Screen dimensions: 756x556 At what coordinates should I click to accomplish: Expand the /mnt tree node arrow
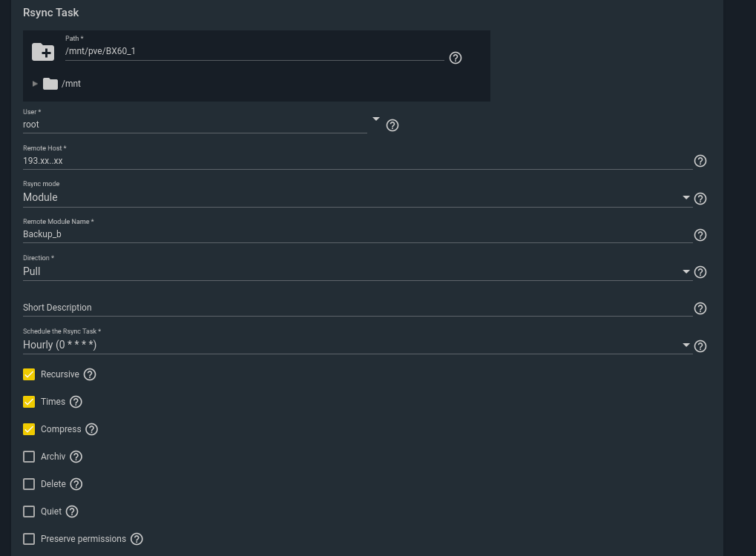[x=35, y=84]
